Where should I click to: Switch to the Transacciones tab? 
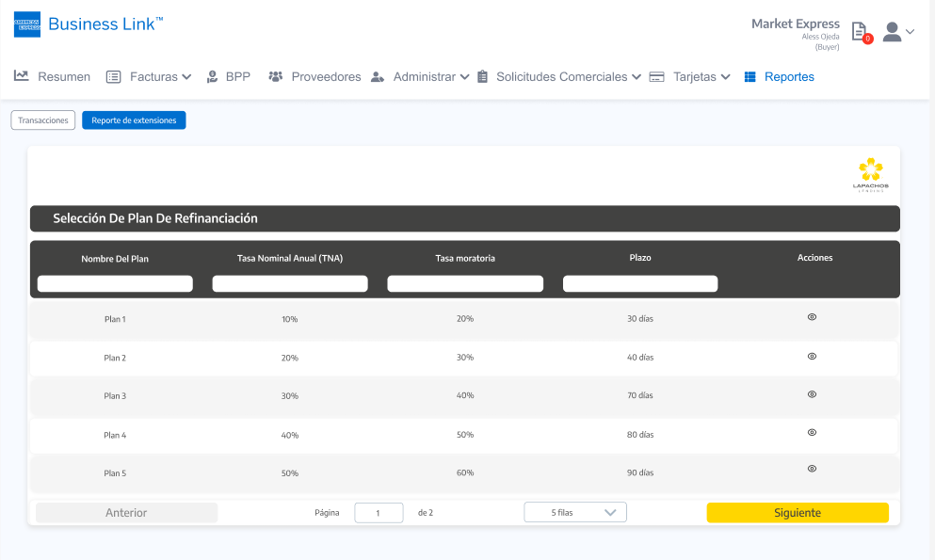tap(43, 120)
